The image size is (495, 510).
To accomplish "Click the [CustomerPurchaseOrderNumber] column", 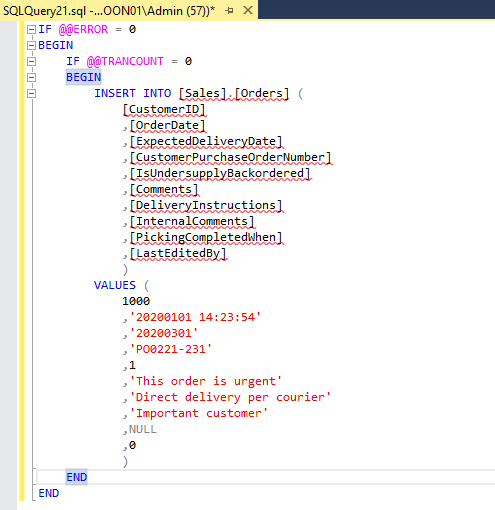I will pyautogui.click(x=230, y=157).
